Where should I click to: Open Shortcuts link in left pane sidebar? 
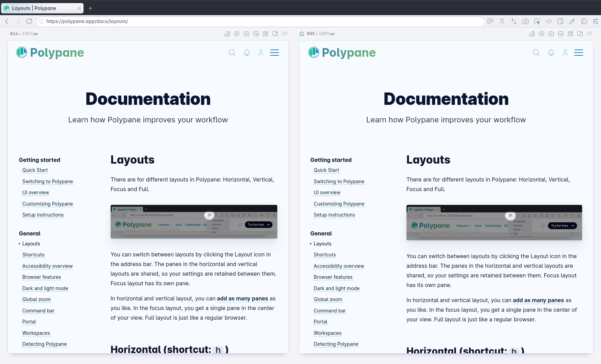click(33, 255)
